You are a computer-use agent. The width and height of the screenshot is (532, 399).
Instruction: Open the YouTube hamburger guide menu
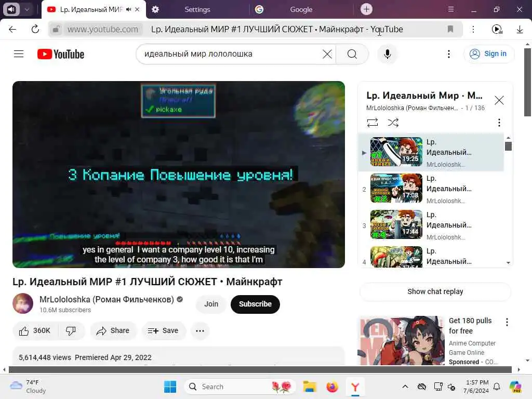19,54
